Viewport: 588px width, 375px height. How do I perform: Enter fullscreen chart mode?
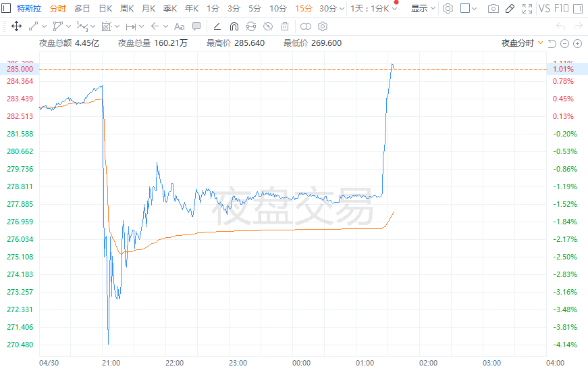(x=527, y=8)
